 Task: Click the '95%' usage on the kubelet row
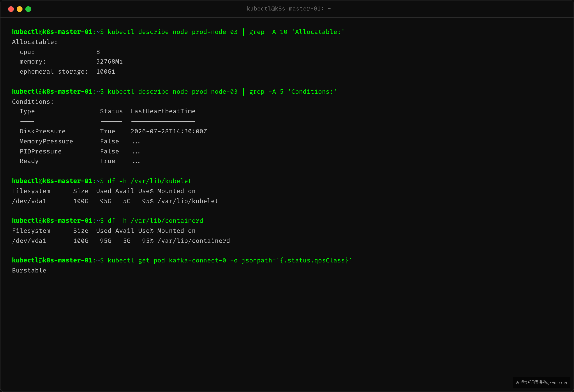coord(148,201)
